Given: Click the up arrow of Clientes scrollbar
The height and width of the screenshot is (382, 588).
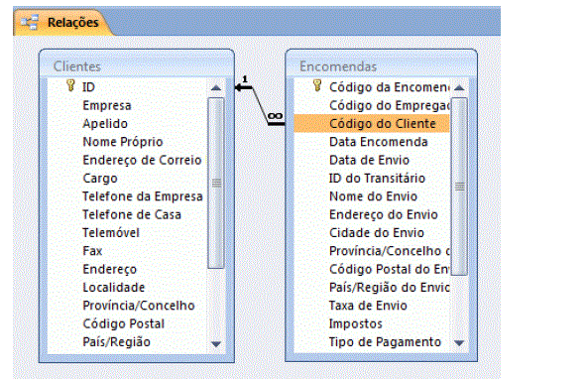Looking at the screenshot, I should [216, 88].
